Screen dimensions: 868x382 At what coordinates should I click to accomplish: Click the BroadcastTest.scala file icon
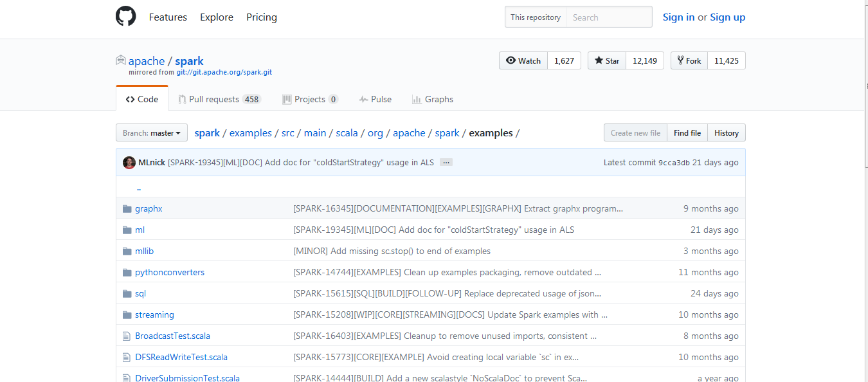pos(127,336)
